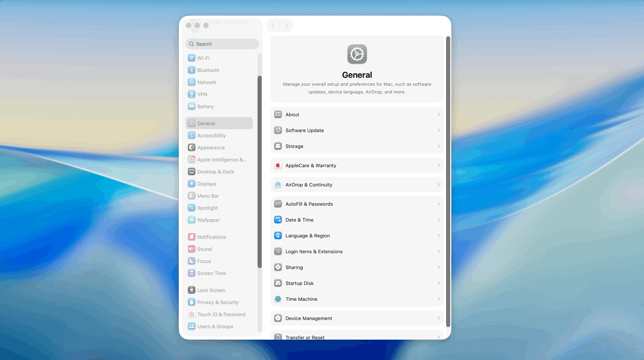This screenshot has height=360, width=644.
Task: Expand Sharing row chevron
Action: [x=439, y=267]
